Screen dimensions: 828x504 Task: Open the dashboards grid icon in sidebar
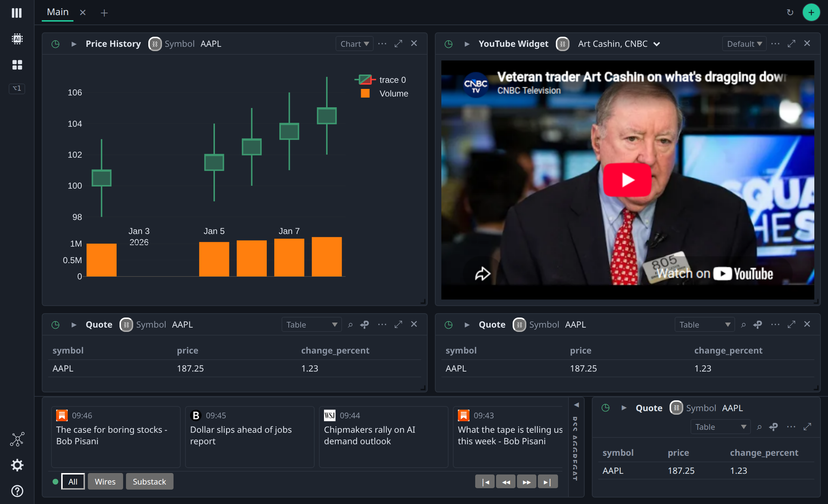click(x=17, y=65)
